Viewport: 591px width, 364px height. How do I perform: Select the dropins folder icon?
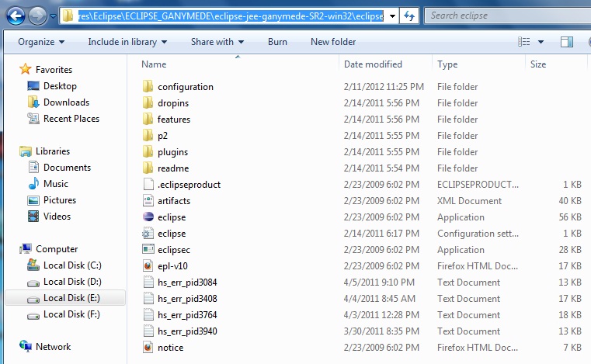pos(148,102)
